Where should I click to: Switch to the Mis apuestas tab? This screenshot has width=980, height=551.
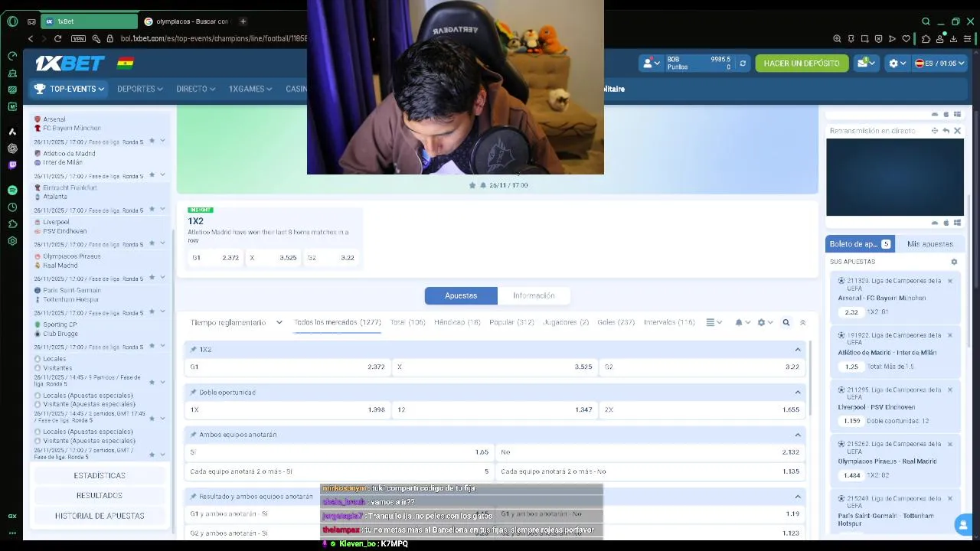pos(929,244)
